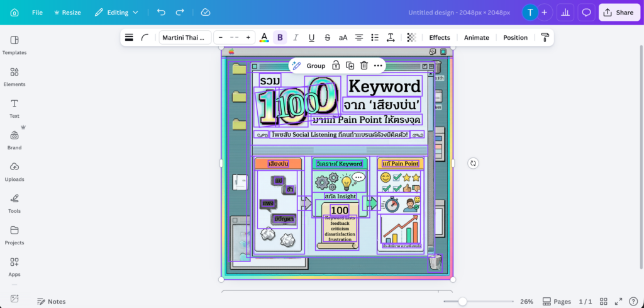Click the undo arrow icon
644x308 pixels.
[x=162, y=13]
